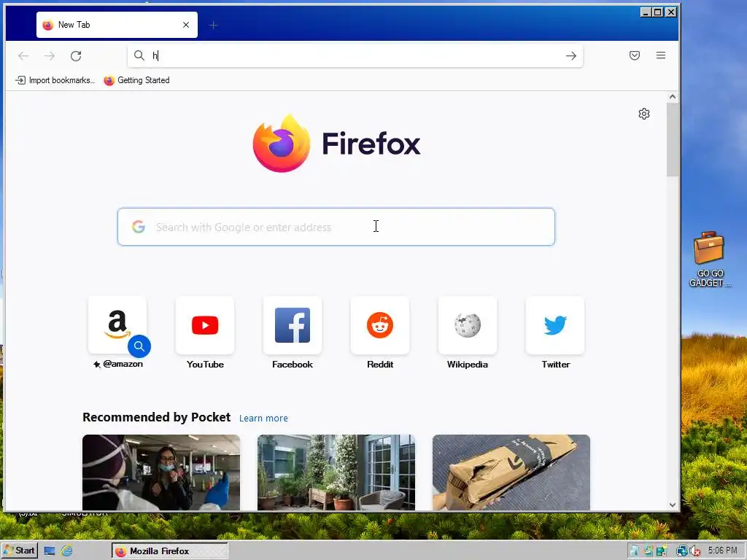This screenshot has width=747, height=560.
Task: Click the address bar input field
Action: pos(355,55)
